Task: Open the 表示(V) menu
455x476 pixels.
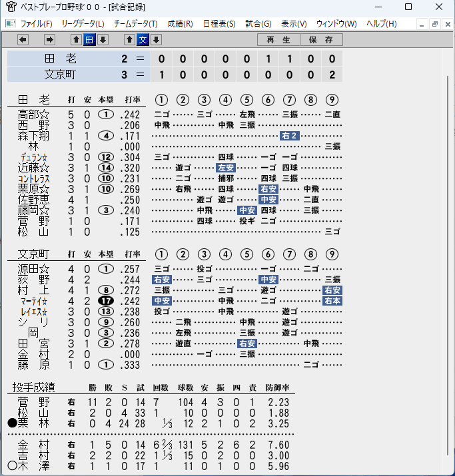Action: point(294,24)
